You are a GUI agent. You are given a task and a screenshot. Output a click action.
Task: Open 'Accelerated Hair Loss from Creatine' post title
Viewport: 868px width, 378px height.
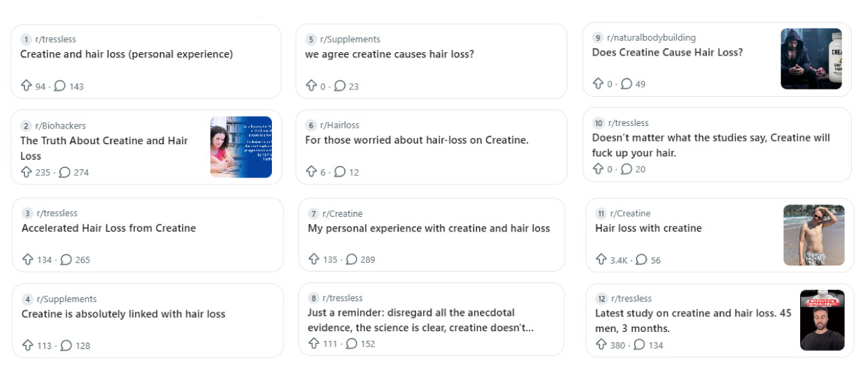click(108, 228)
